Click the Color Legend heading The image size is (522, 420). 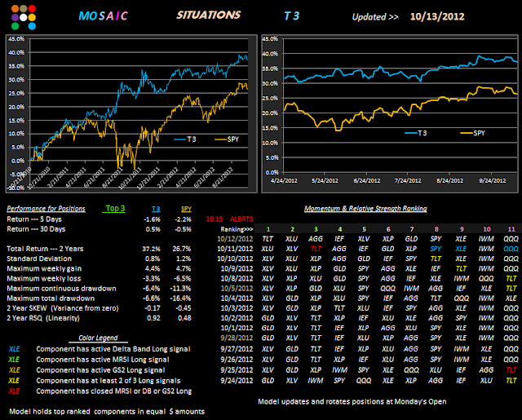coord(98,338)
